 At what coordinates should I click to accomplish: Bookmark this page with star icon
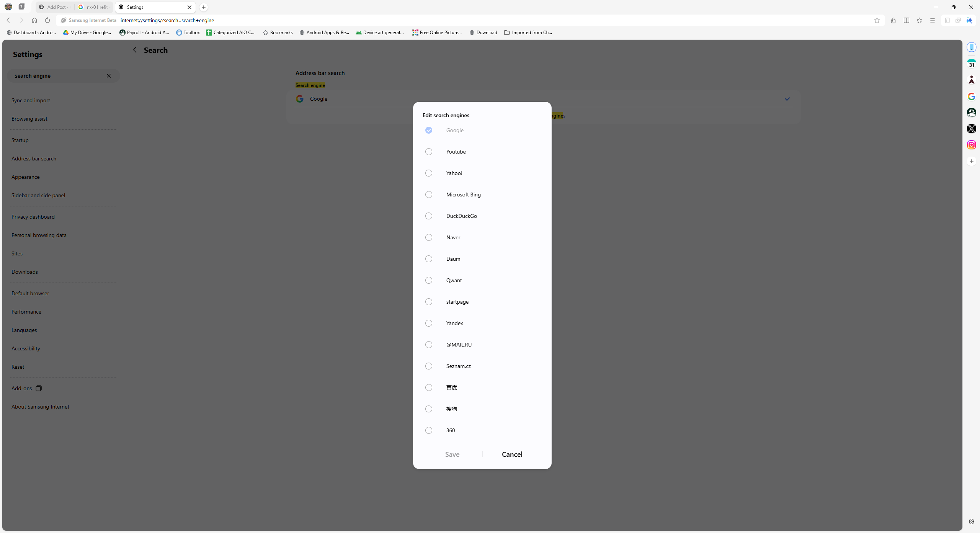point(877,20)
